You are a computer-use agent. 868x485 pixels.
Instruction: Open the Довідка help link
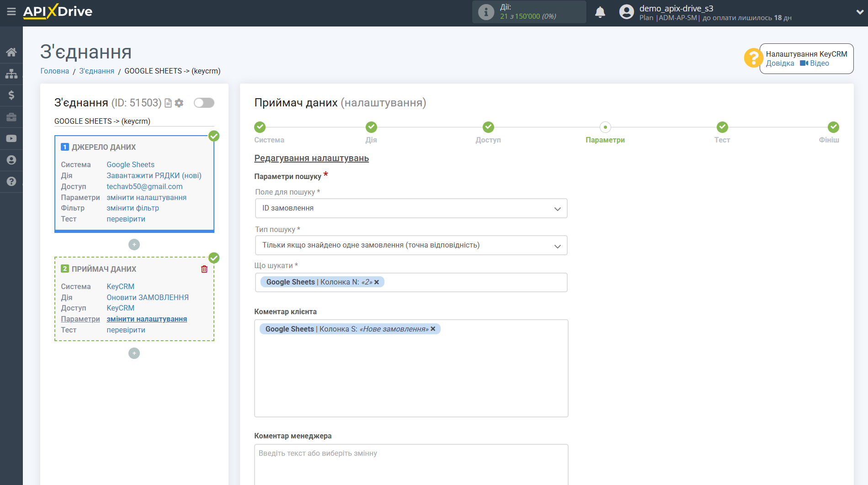pyautogui.click(x=780, y=63)
